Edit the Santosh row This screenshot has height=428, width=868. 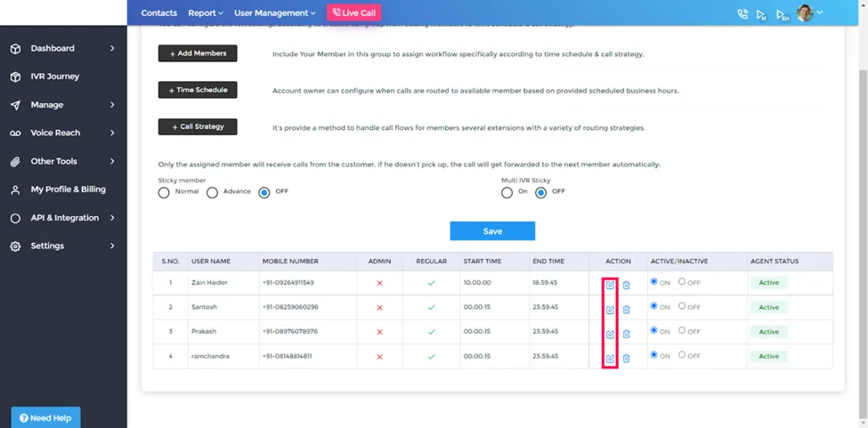pos(610,310)
